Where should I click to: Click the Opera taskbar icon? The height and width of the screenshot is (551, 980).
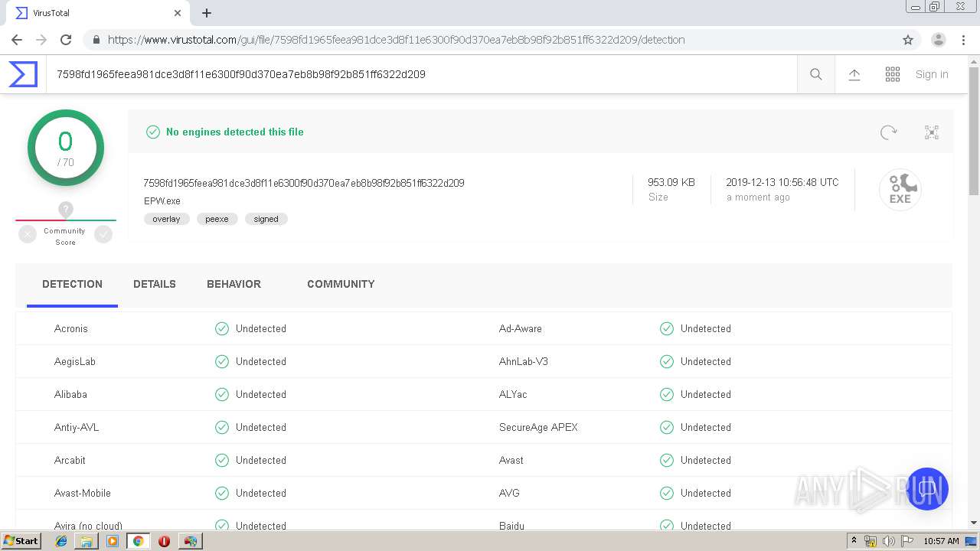(x=164, y=541)
